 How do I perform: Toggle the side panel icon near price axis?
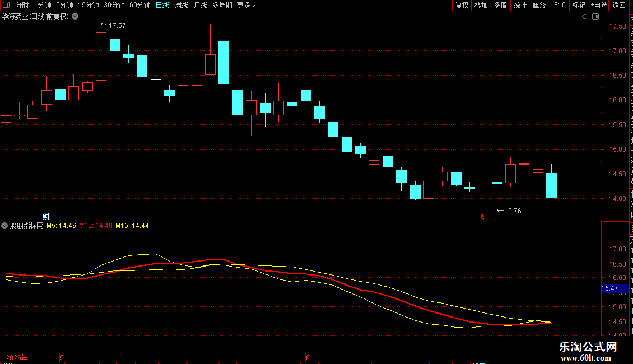pos(595,17)
